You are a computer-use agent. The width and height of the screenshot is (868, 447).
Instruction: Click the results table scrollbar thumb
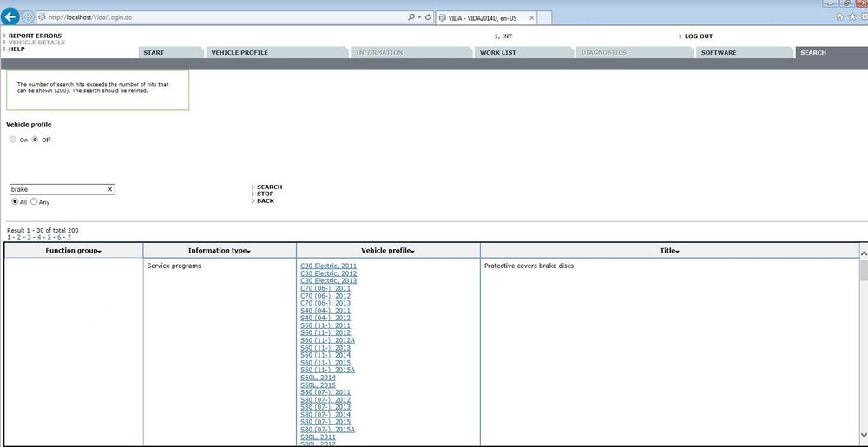(864, 271)
